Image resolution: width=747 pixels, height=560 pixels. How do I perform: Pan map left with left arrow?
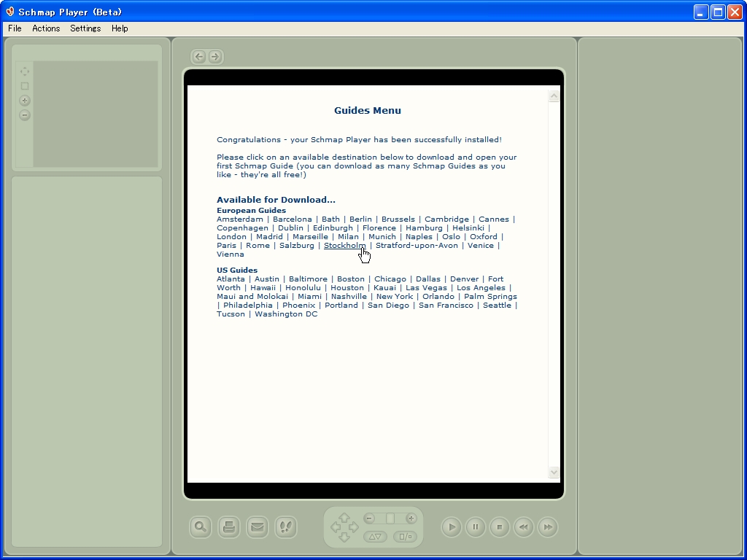click(x=336, y=527)
